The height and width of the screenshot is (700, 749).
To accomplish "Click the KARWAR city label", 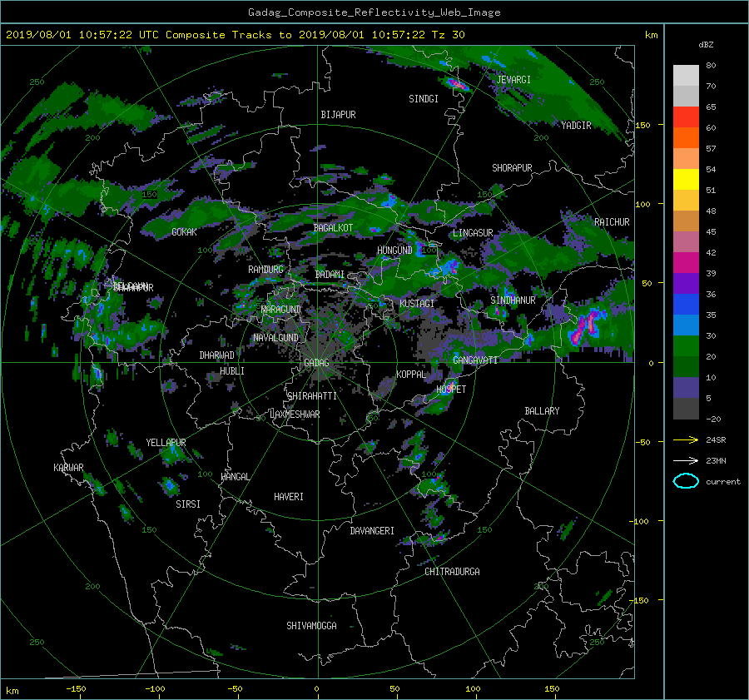I will (68, 468).
